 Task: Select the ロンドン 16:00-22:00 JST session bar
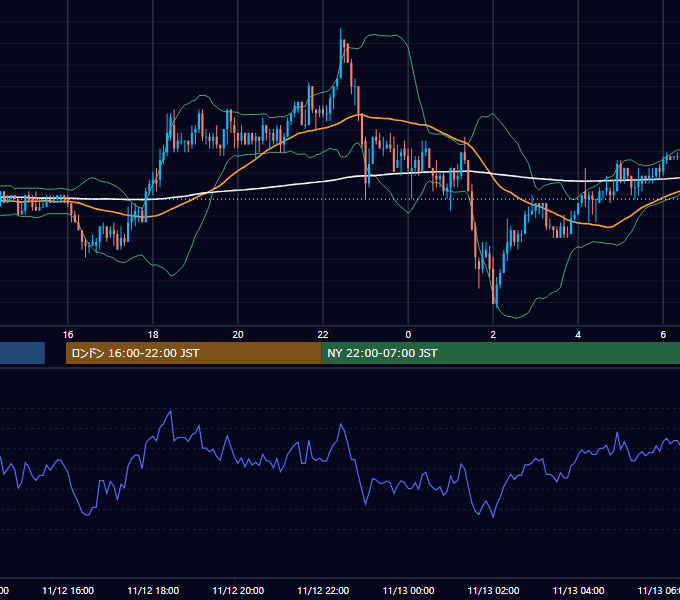point(193,353)
